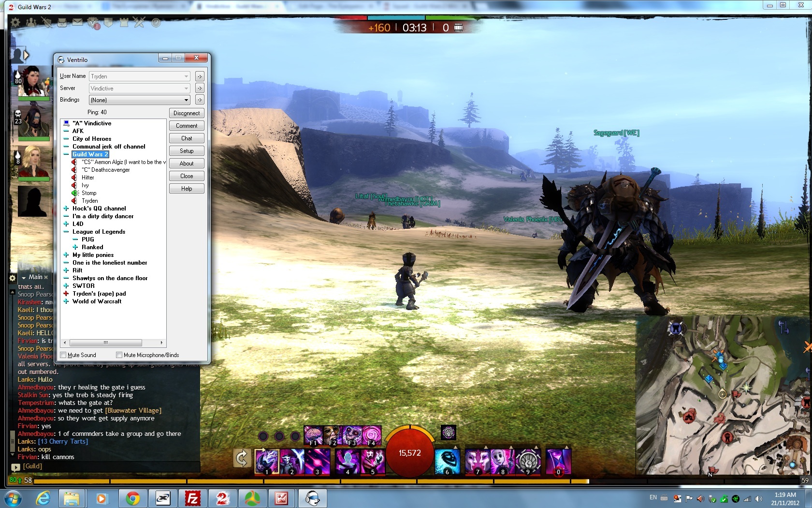812x508 pixels.
Task: Expand the SWTOR channel node
Action: click(x=66, y=286)
